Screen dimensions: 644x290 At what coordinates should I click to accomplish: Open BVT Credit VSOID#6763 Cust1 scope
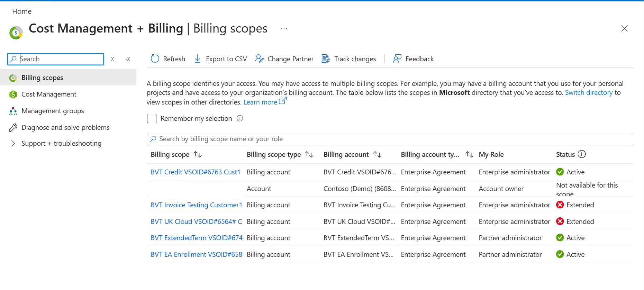point(196,172)
